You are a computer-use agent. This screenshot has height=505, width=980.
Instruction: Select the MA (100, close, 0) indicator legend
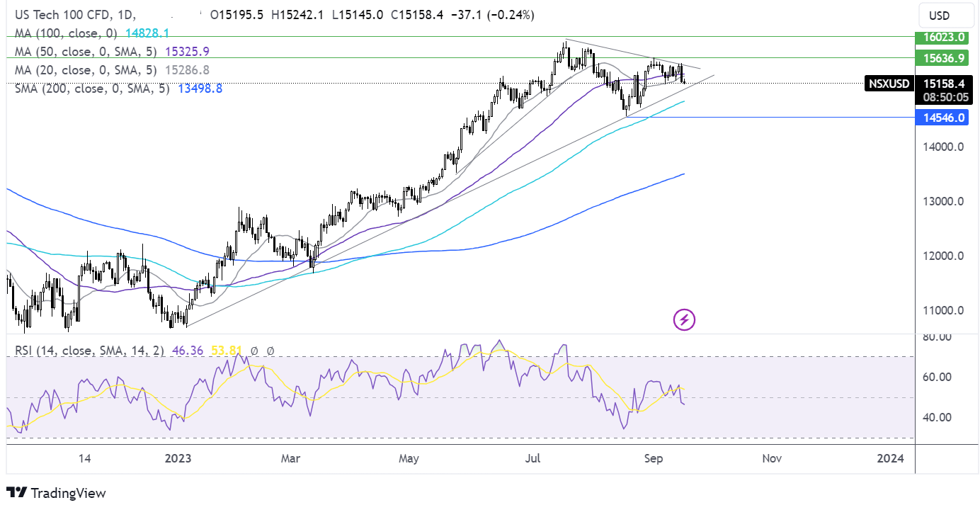[66, 33]
